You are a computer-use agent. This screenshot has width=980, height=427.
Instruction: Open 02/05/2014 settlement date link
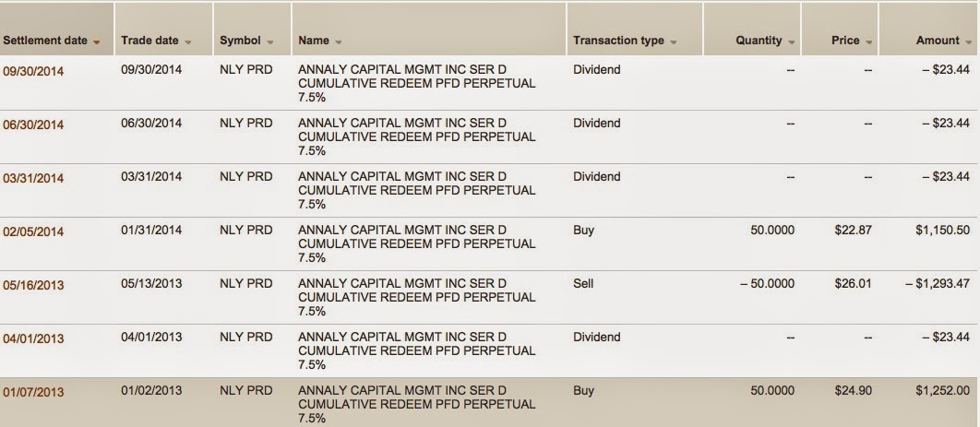click(x=34, y=231)
